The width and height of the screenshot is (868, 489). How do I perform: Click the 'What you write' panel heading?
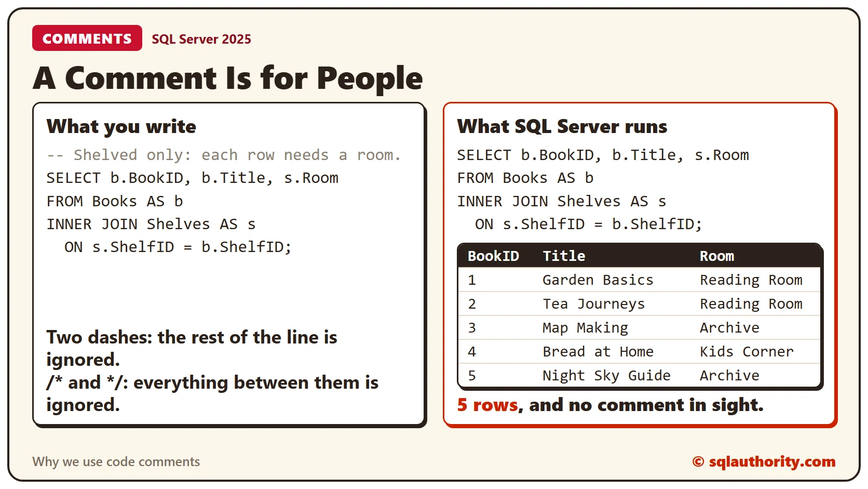(121, 126)
